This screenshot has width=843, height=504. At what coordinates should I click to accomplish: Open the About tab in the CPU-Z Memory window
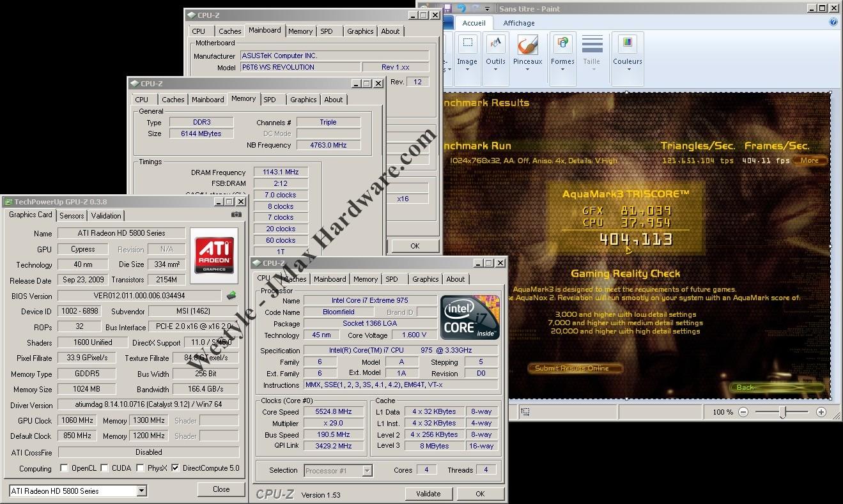tap(334, 100)
